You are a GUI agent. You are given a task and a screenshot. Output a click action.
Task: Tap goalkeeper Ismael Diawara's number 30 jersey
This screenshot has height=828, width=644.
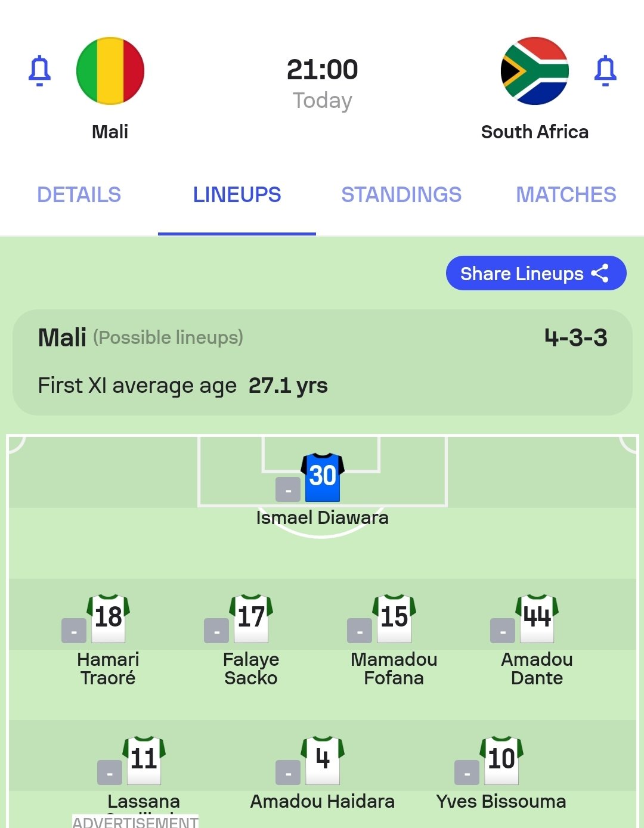point(323,477)
